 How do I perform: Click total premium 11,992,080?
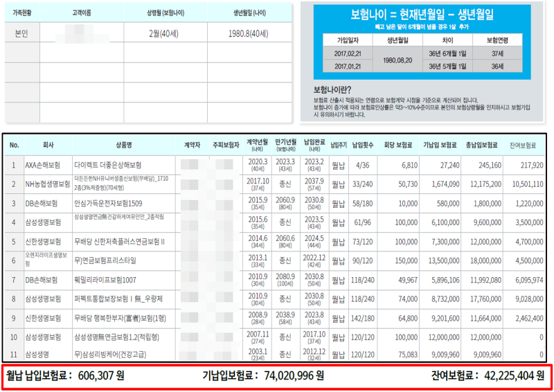click(485, 280)
